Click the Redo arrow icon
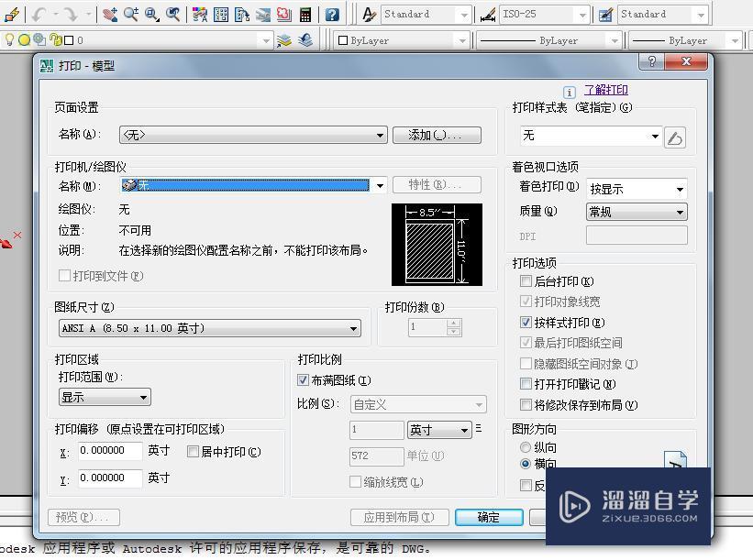Screen dimensions: 753x560 (70, 13)
